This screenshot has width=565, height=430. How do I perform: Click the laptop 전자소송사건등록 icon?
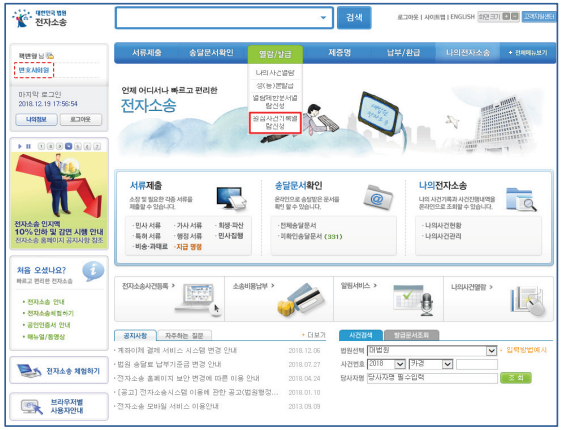(197, 299)
